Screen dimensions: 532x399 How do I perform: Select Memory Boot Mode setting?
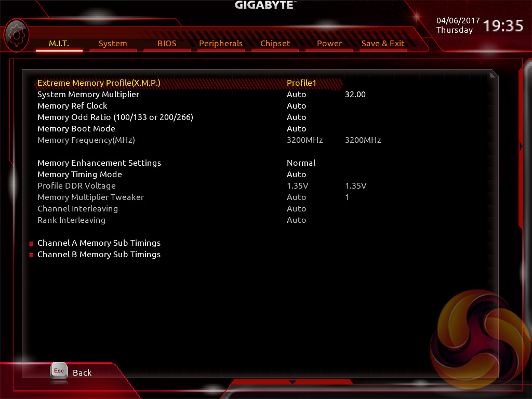click(76, 129)
